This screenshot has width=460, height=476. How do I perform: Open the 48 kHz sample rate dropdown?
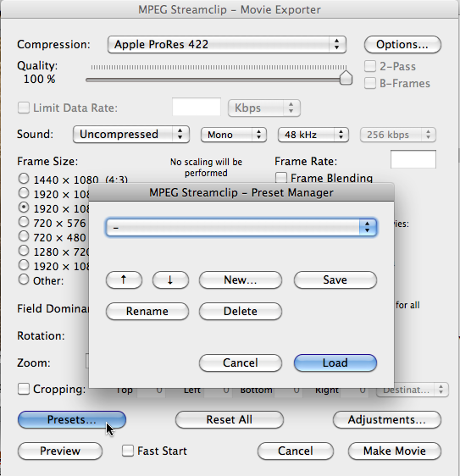point(313,135)
